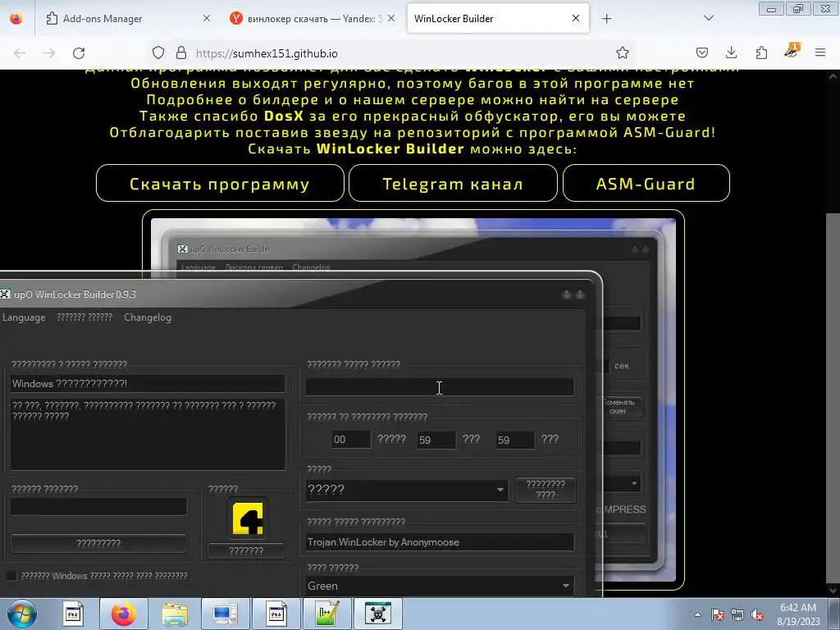This screenshot has width=840, height=630.
Task: Click the empty field under '?????? ???????'
Action: 98,507
